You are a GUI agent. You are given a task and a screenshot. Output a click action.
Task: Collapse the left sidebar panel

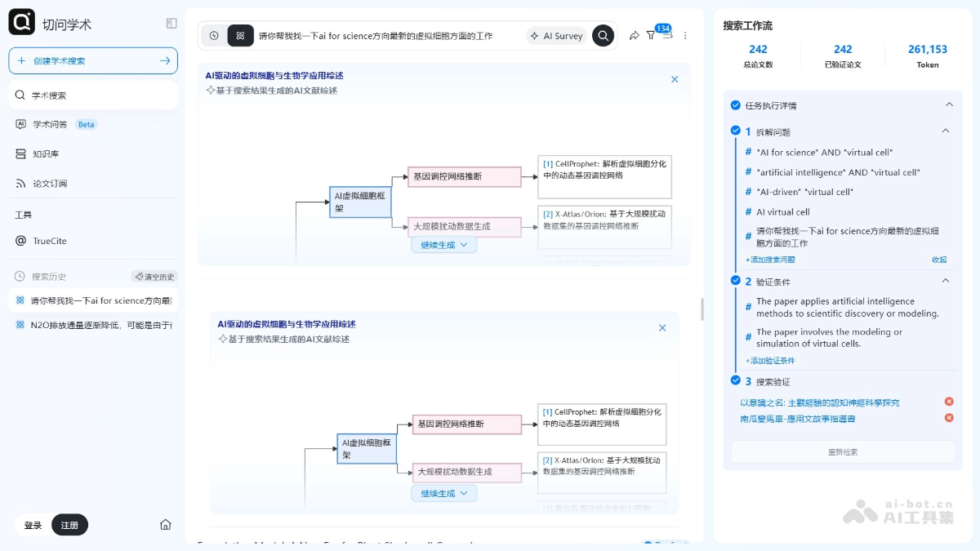(171, 24)
